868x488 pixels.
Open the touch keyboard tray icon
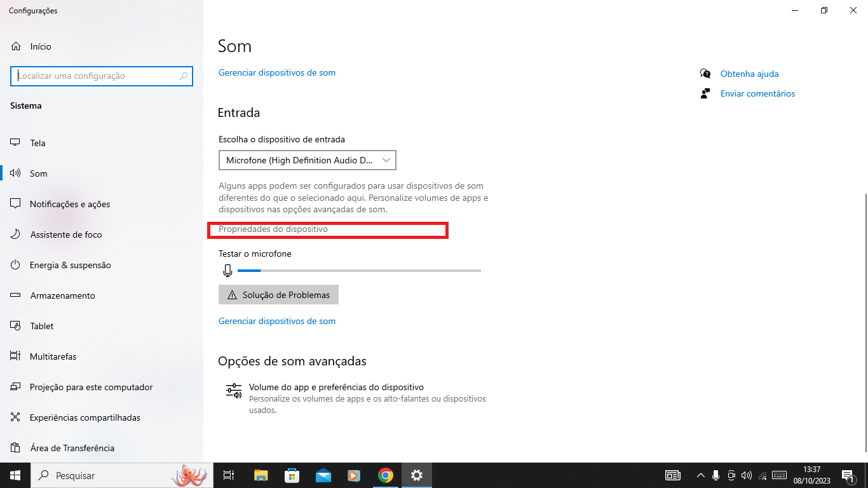pos(780,475)
